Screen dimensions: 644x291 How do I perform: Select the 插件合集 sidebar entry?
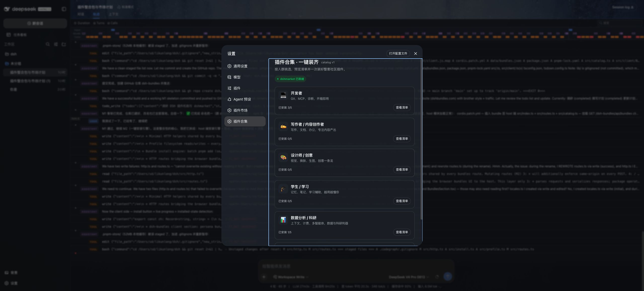[x=245, y=121]
